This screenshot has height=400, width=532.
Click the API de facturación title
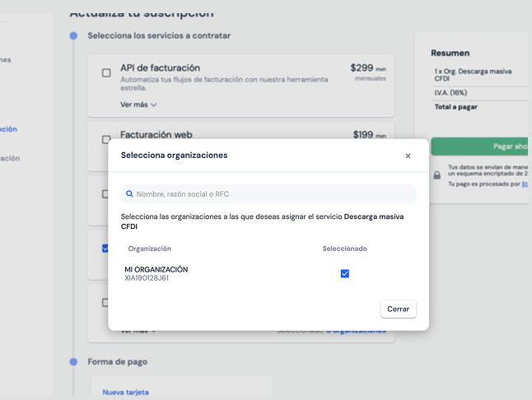click(x=160, y=67)
